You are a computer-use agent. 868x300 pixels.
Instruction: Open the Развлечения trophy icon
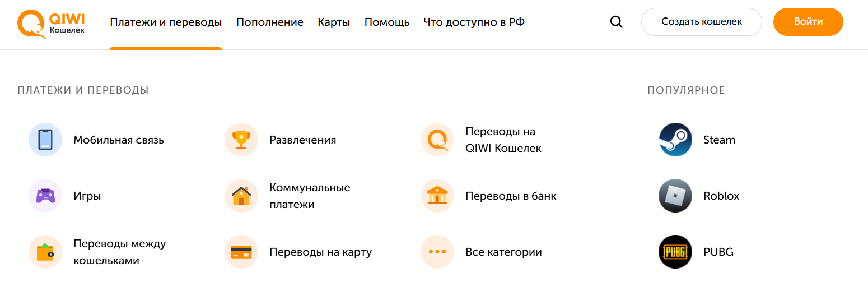241,140
